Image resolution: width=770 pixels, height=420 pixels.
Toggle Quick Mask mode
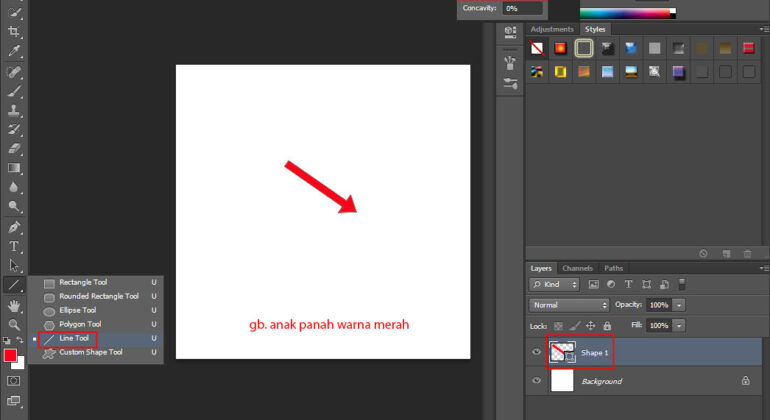click(x=14, y=381)
